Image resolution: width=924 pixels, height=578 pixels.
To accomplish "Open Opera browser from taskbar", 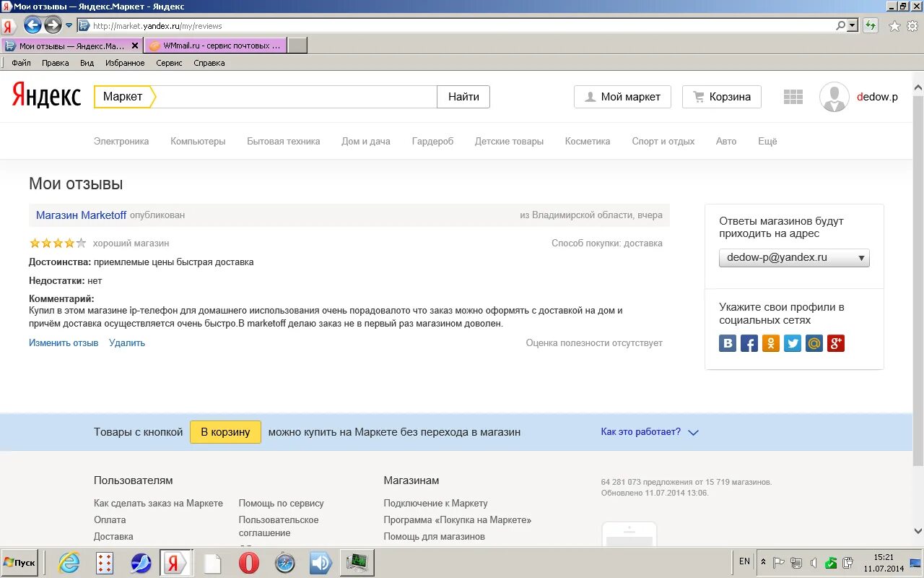I will click(249, 563).
